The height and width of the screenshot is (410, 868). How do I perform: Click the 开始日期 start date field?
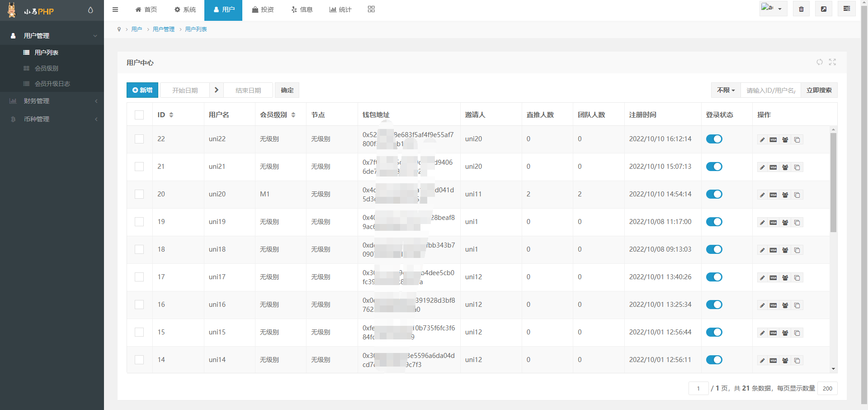185,91
